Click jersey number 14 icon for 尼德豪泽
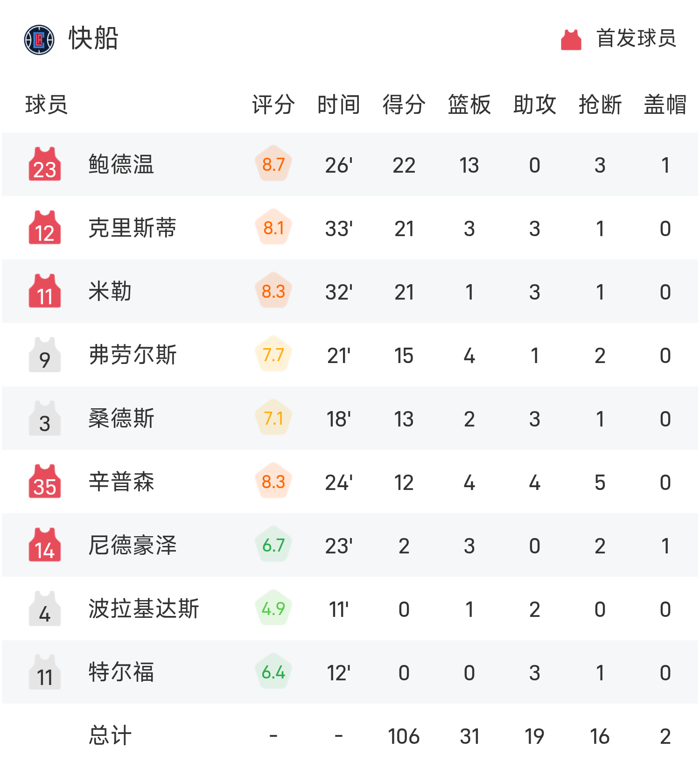The height and width of the screenshot is (769, 700). [45, 545]
